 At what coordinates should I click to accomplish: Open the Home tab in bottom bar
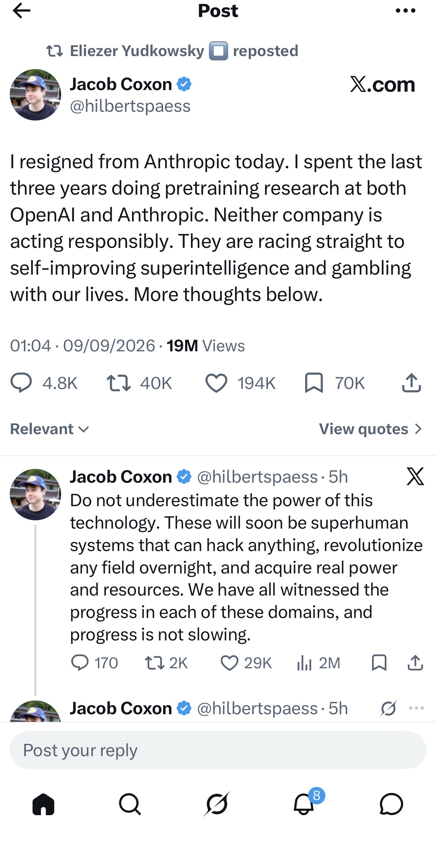(x=43, y=804)
